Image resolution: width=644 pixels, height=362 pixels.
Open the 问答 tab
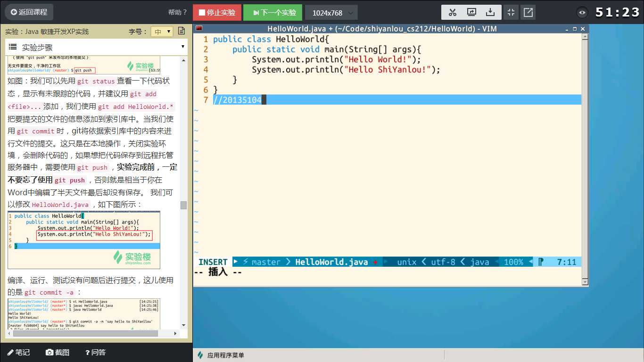coord(96,352)
